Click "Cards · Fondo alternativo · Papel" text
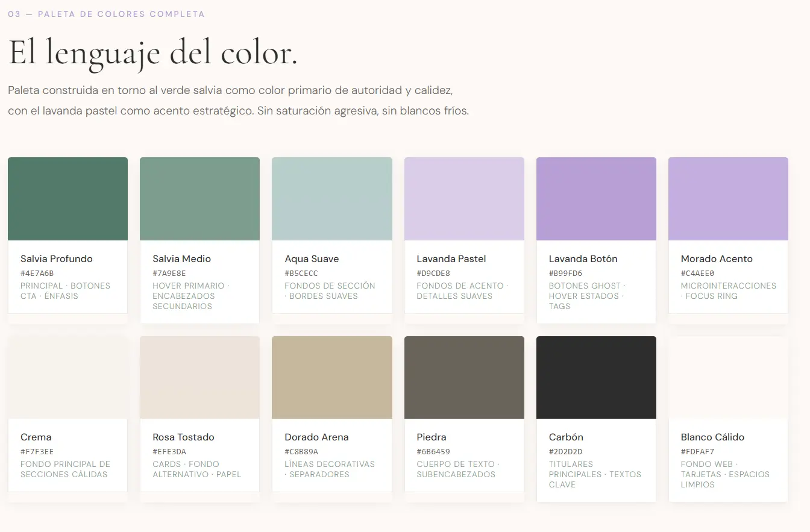The image size is (810, 532). (x=197, y=469)
